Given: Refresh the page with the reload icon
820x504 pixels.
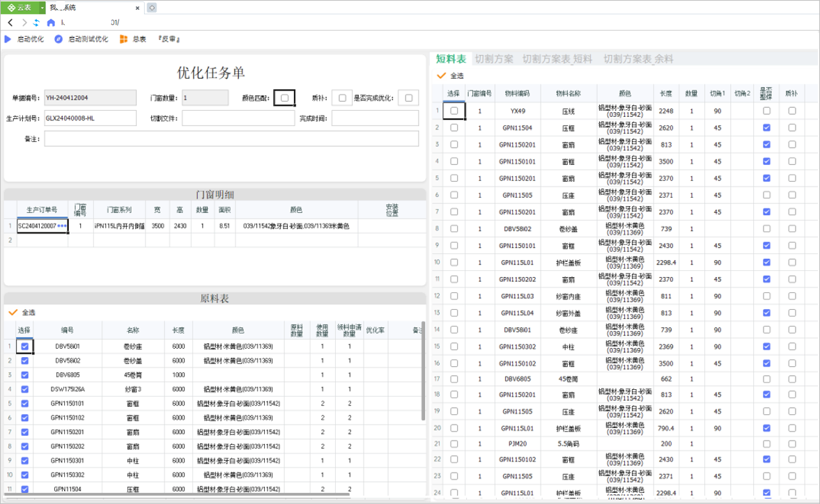Looking at the screenshot, I should click(36, 22).
